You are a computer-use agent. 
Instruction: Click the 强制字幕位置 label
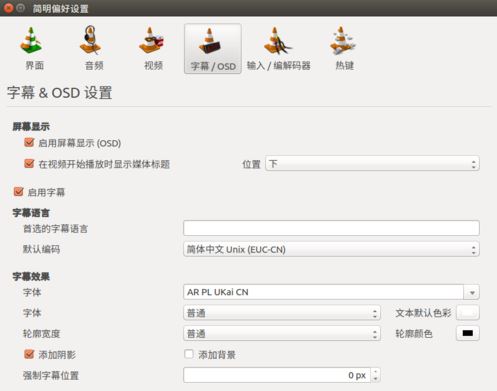click(51, 375)
